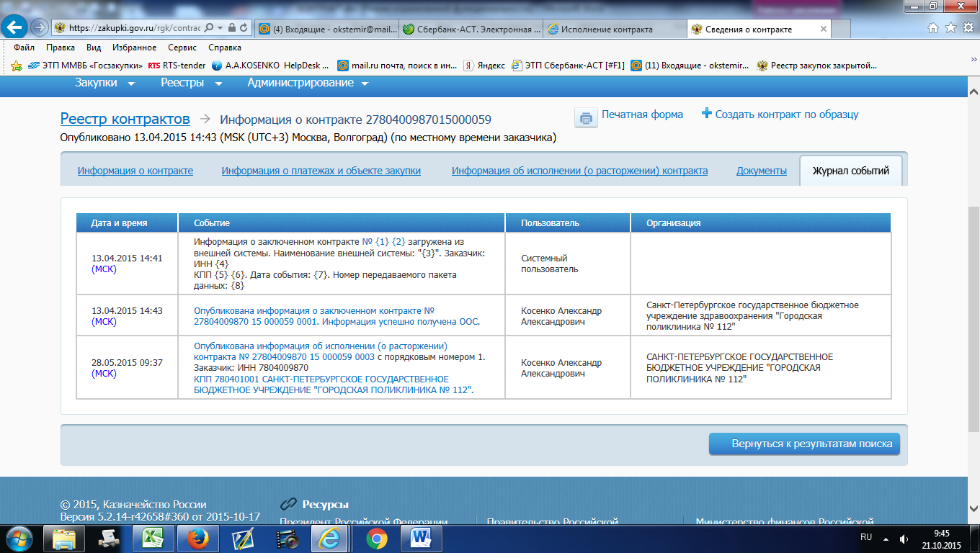
Task: Open Windows Start button
Action: point(18,539)
